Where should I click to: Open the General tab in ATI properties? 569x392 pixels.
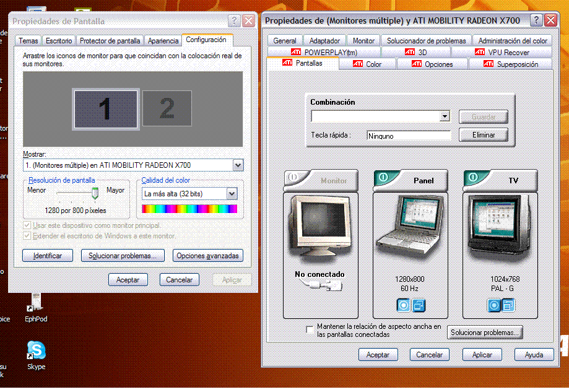[x=285, y=41]
